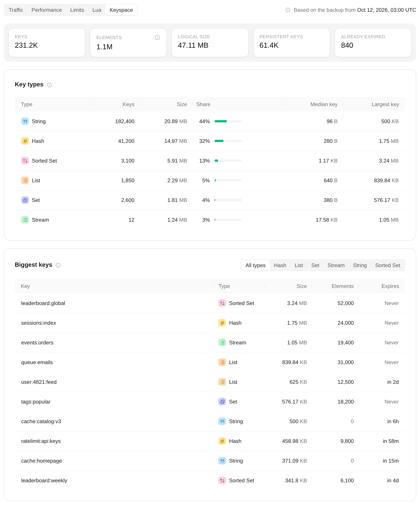
Task: Click the Expires column header
Action: (390, 286)
